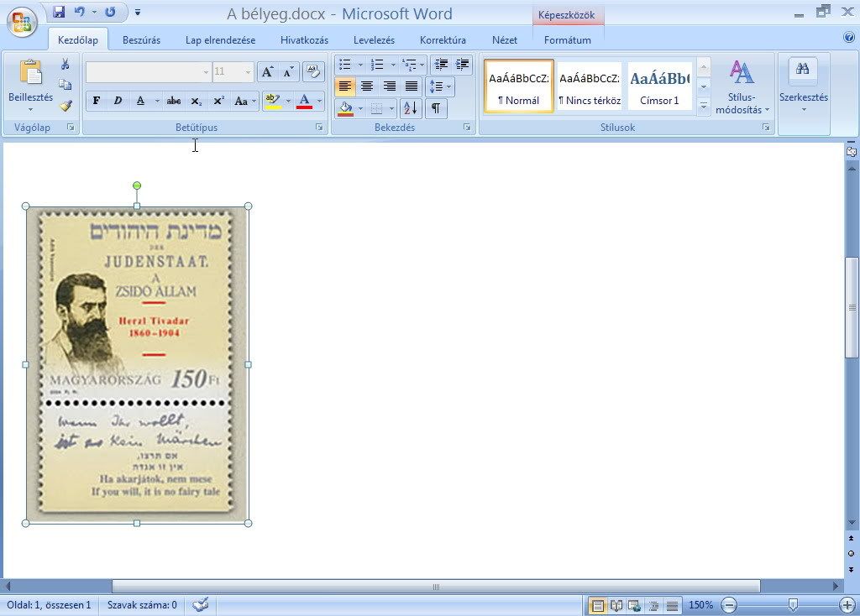This screenshot has width=860, height=616.
Task: Open the Formátum picture tools tab
Action: click(x=568, y=40)
